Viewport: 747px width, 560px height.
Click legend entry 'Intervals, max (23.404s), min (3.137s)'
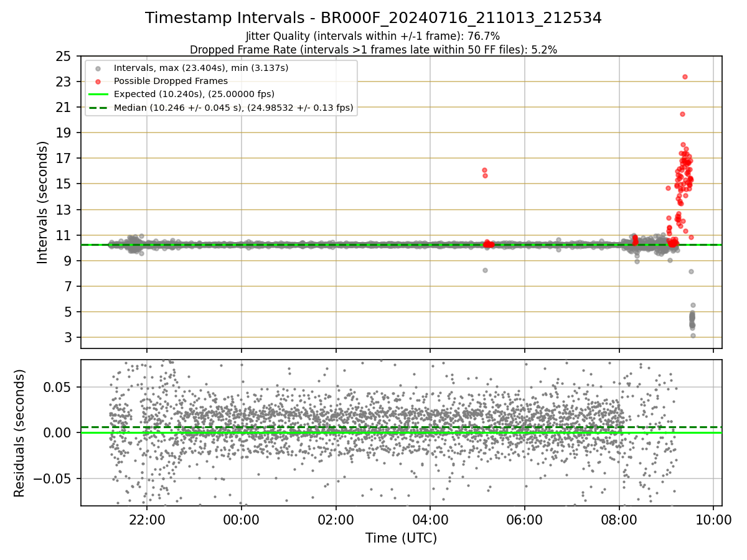201,68
